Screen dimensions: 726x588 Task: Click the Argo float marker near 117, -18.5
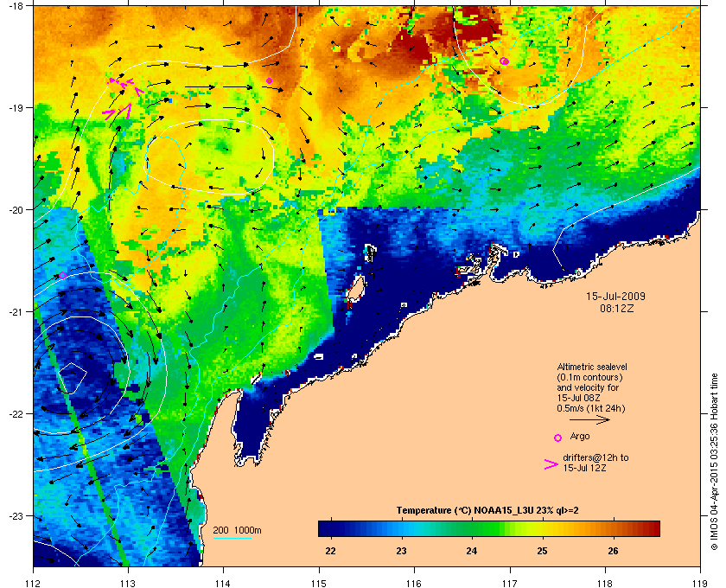504,61
